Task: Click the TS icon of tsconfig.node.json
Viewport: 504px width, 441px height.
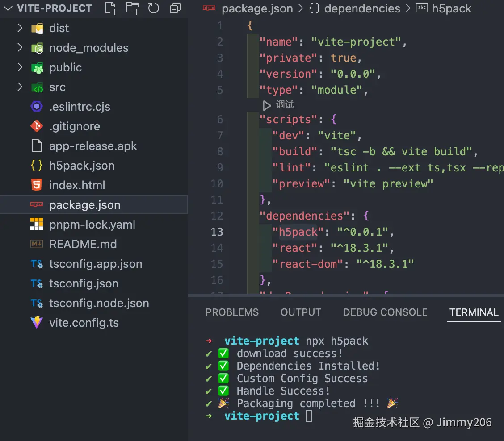Action: click(x=37, y=303)
